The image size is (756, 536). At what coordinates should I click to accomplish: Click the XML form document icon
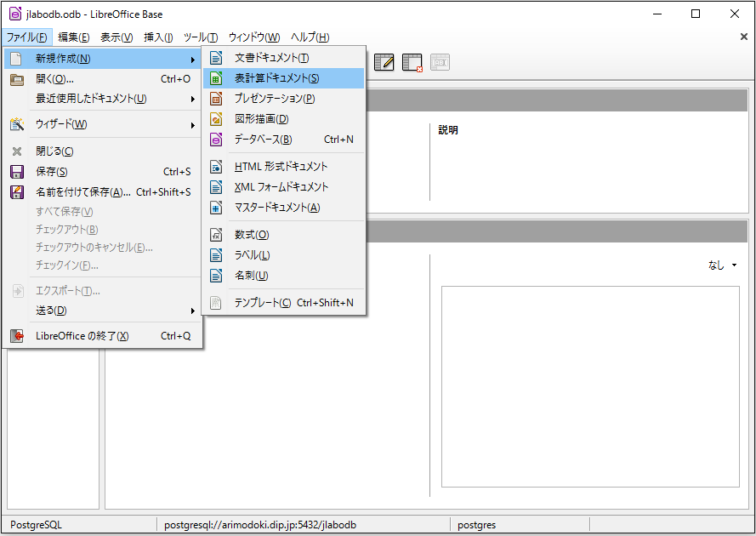click(x=216, y=186)
